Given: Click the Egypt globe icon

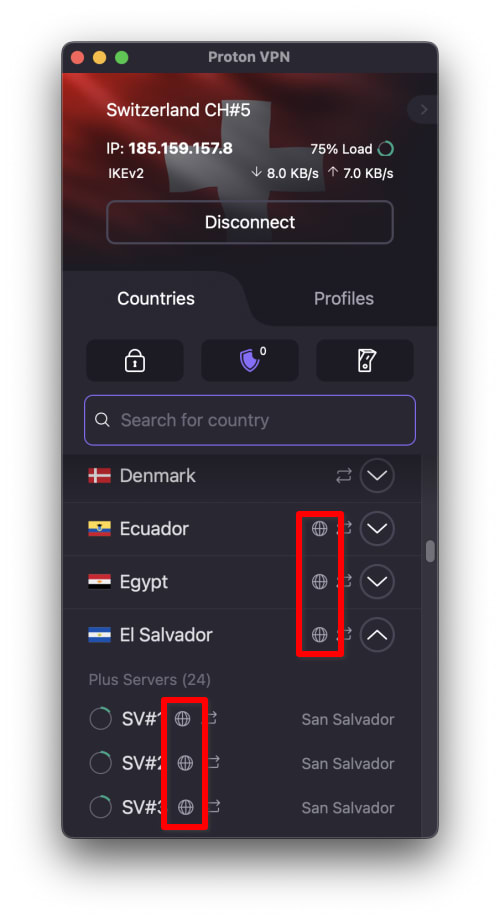Looking at the screenshot, I should pyautogui.click(x=319, y=581).
